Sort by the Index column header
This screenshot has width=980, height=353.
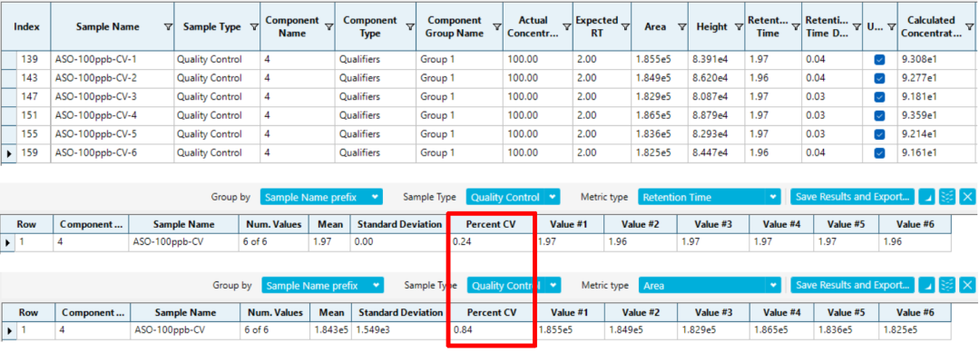coord(27,27)
